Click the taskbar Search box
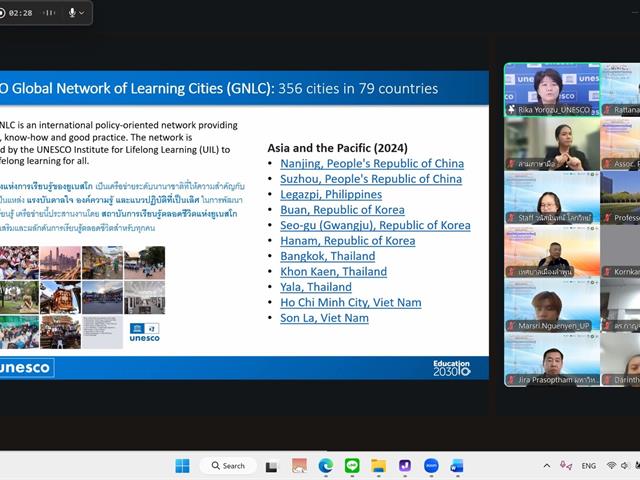 coord(228,466)
